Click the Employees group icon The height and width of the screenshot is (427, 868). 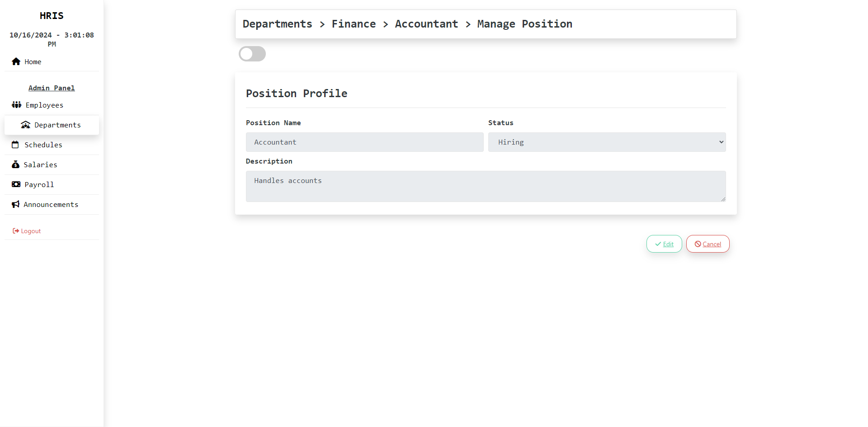point(17,105)
